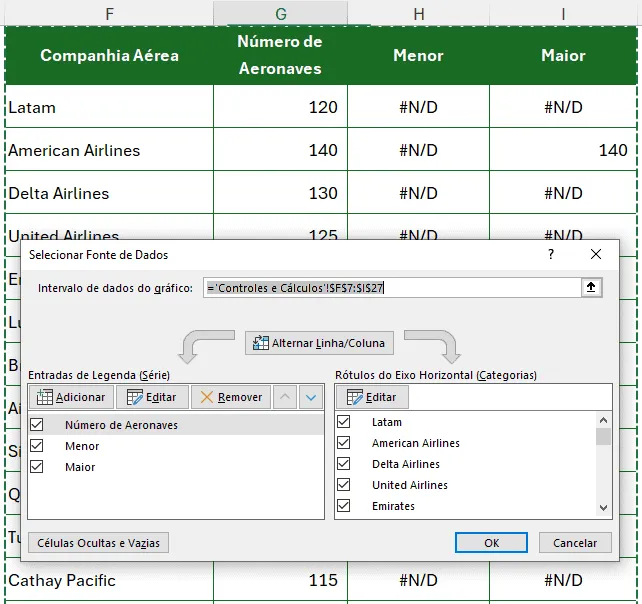Click Remover series button
The image size is (642, 604).
231,397
